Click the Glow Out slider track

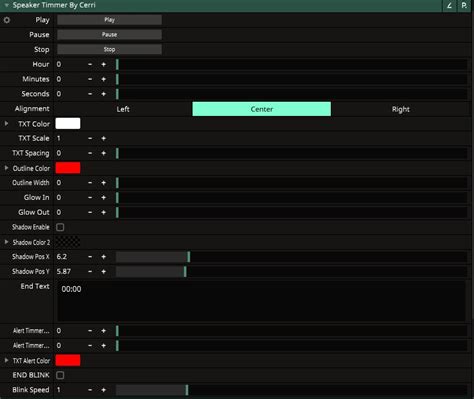tap(292, 212)
